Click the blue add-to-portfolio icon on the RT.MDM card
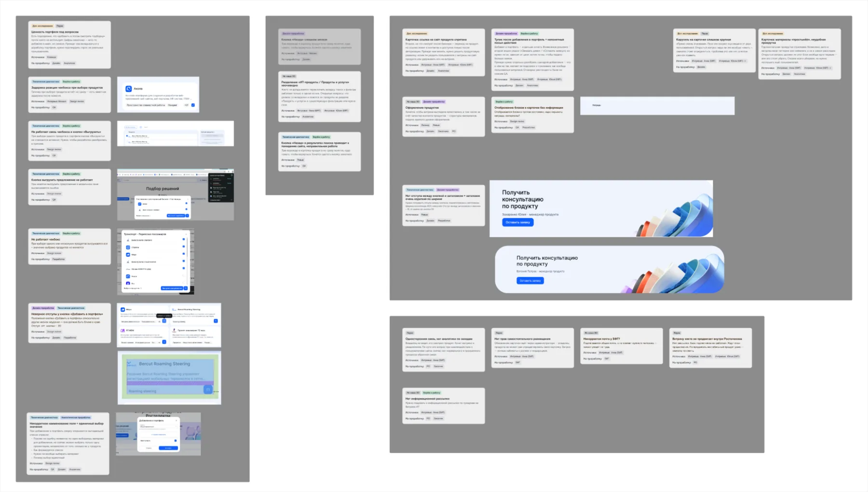This screenshot has height=492, width=868. coord(164,342)
